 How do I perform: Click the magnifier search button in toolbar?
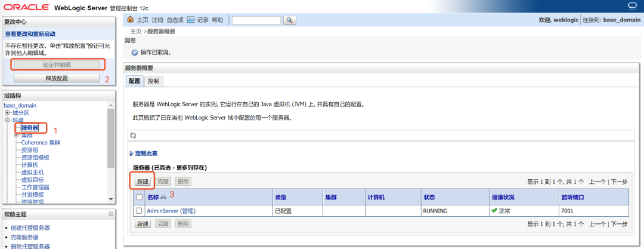click(290, 20)
